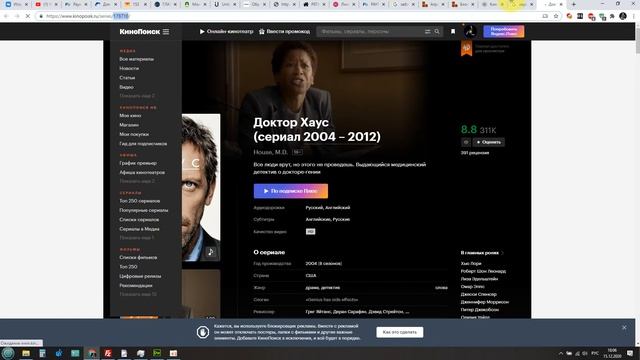Click the browser stop loading button
This screenshot has height=360, width=640.
click(27, 16)
